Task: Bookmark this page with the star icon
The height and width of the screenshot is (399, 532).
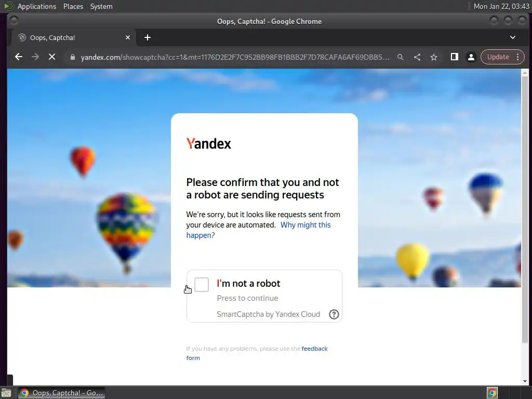Action: click(x=434, y=57)
